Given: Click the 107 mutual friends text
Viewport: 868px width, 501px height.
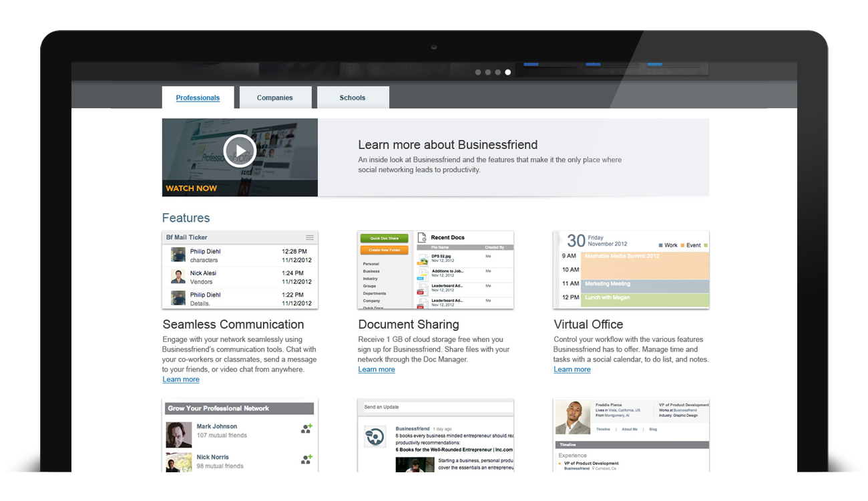Looking at the screenshot, I should click(222, 436).
